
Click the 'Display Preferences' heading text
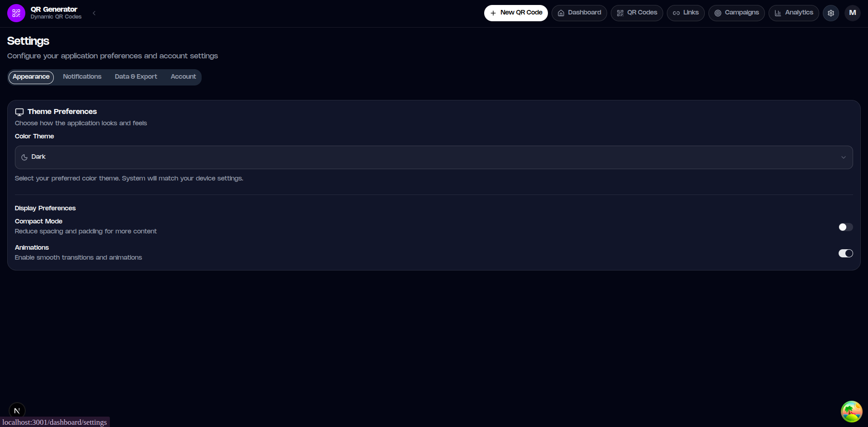click(45, 208)
